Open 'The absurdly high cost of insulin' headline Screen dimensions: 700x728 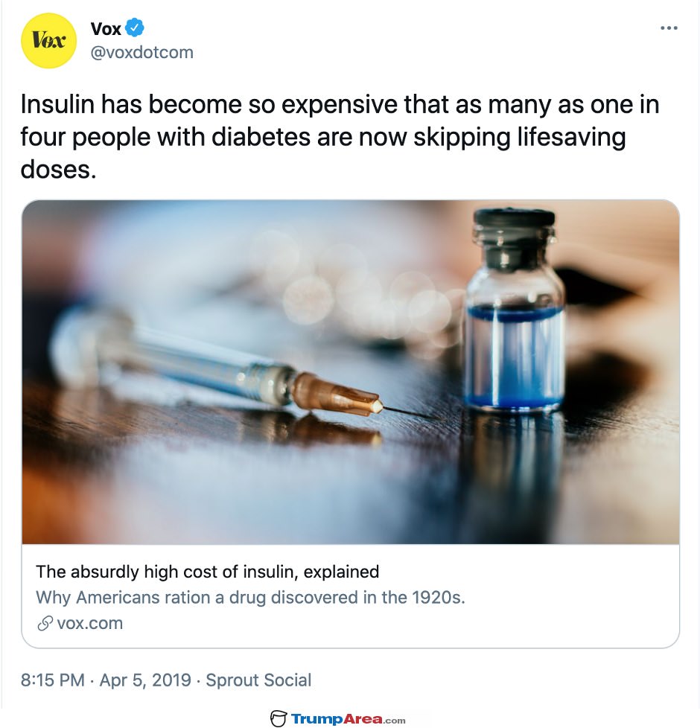pos(208,572)
